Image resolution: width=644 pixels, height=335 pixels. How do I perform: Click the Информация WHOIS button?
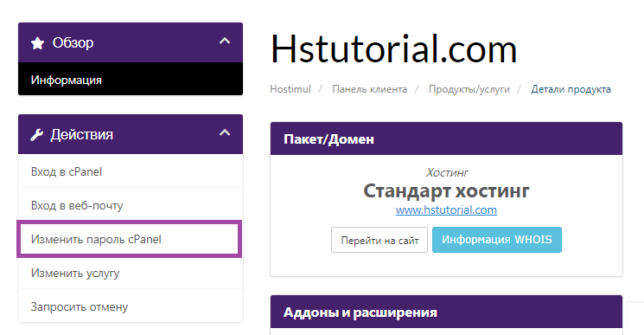point(497,240)
